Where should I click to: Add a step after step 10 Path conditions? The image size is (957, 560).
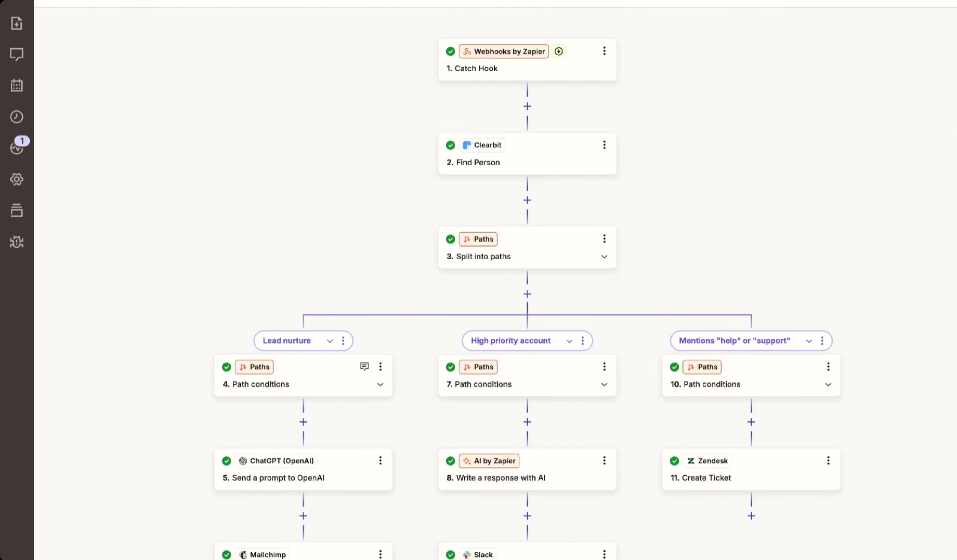(751, 422)
